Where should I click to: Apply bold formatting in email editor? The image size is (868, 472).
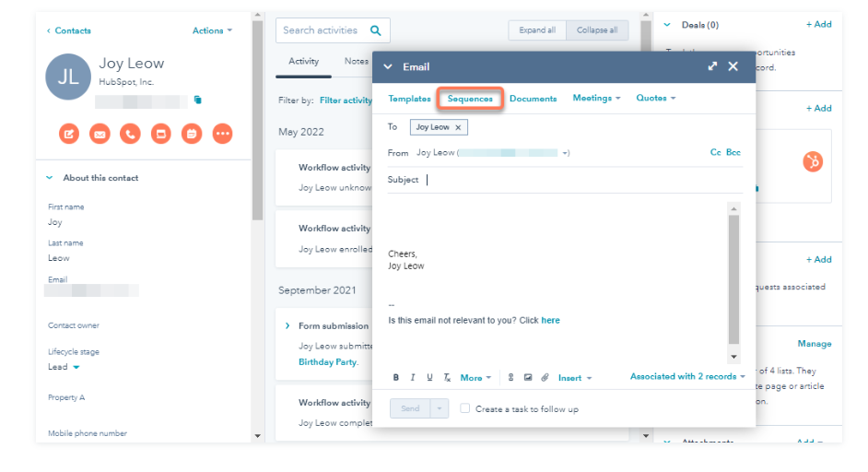pos(396,377)
